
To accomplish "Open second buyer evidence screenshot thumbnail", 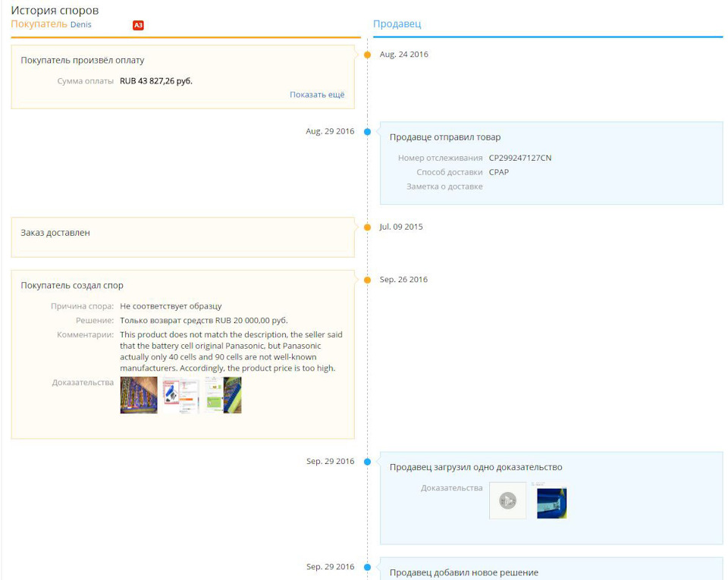I will point(180,395).
